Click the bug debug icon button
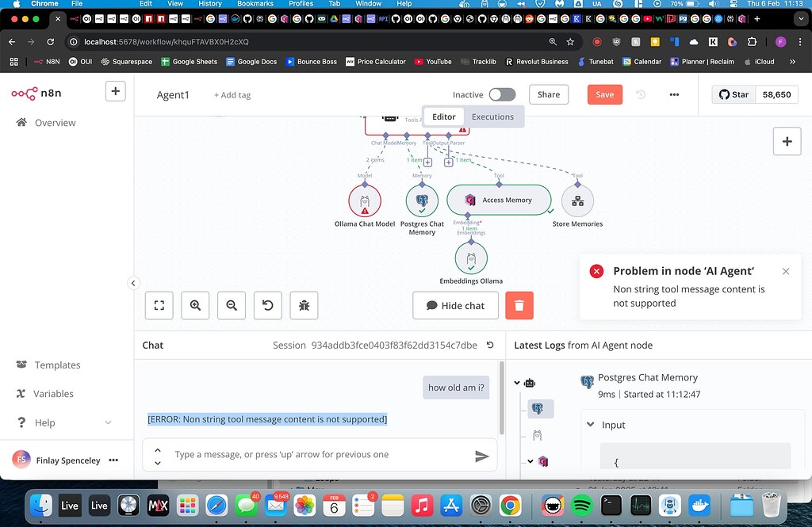Image resolution: width=812 pixels, height=527 pixels. click(x=304, y=305)
